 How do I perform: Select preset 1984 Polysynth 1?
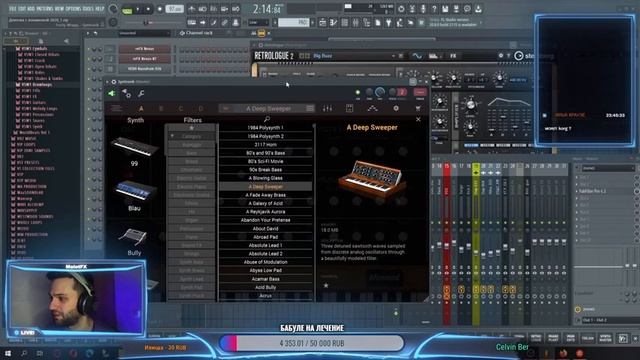click(266, 128)
